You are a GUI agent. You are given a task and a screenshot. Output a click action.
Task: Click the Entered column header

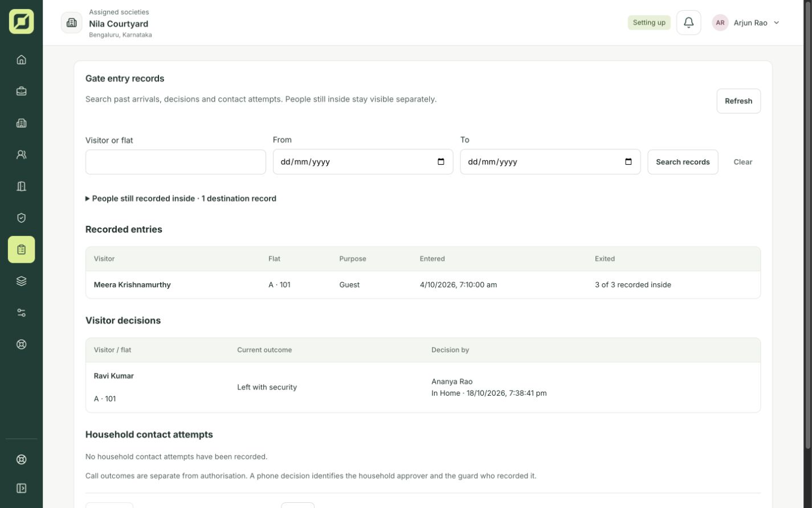pyautogui.click(x=432, y=259)
